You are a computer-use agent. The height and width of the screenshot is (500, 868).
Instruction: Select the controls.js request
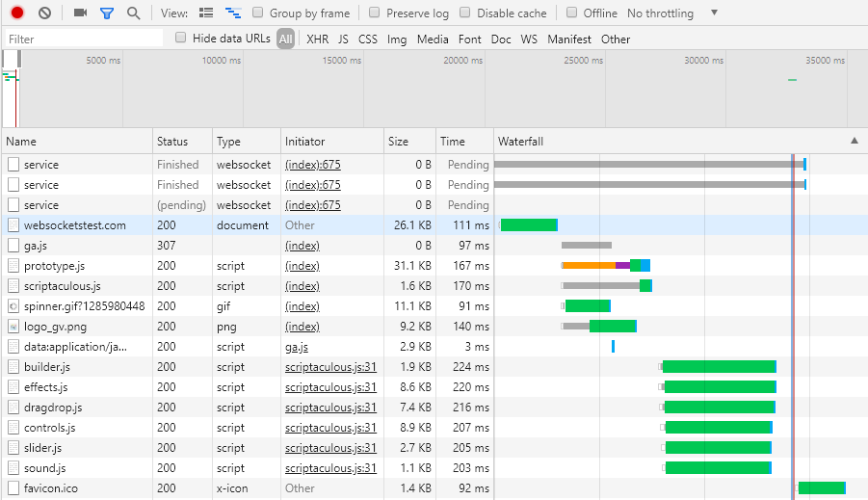[434, 428]
